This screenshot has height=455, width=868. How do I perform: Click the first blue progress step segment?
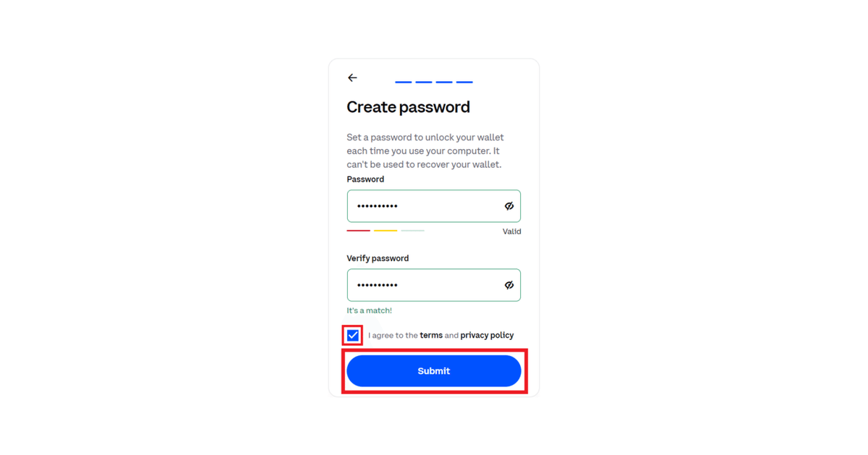[404, 82]
